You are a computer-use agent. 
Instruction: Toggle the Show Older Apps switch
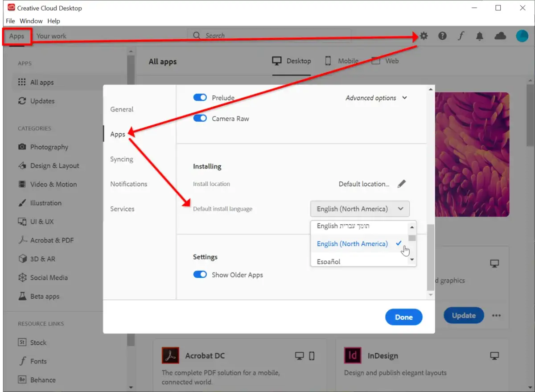[200, 275]
